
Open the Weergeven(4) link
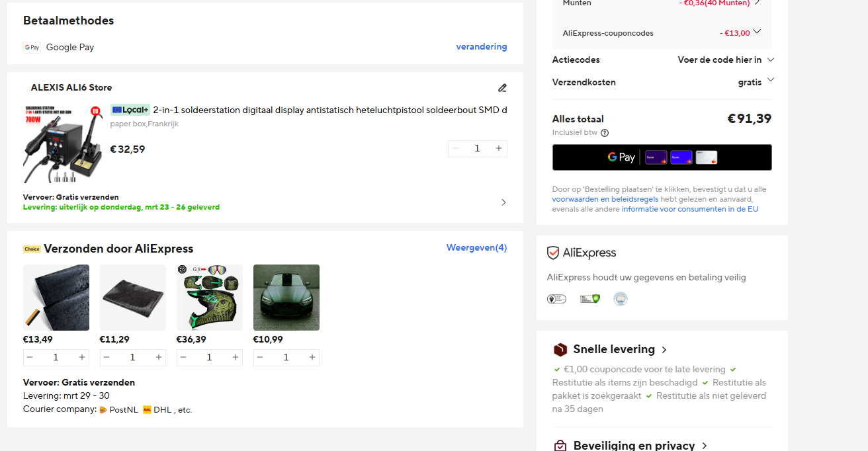[x=476, y=247]
